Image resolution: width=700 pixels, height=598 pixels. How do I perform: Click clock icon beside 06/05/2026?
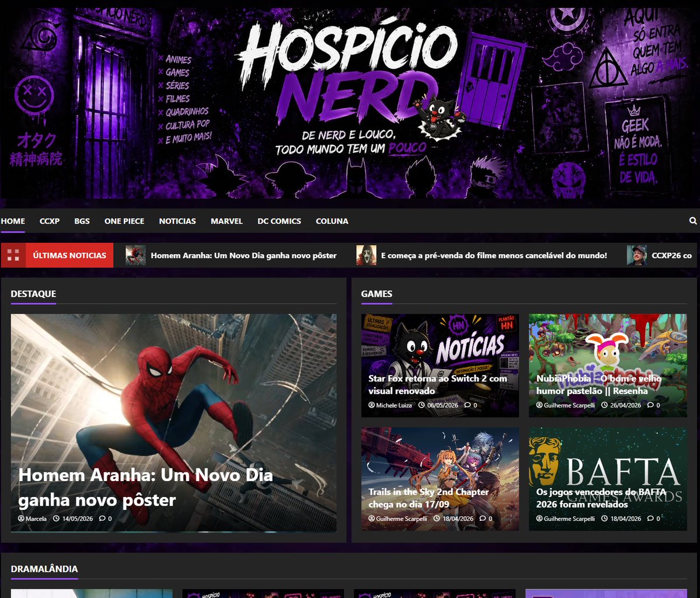coord(422,405)
